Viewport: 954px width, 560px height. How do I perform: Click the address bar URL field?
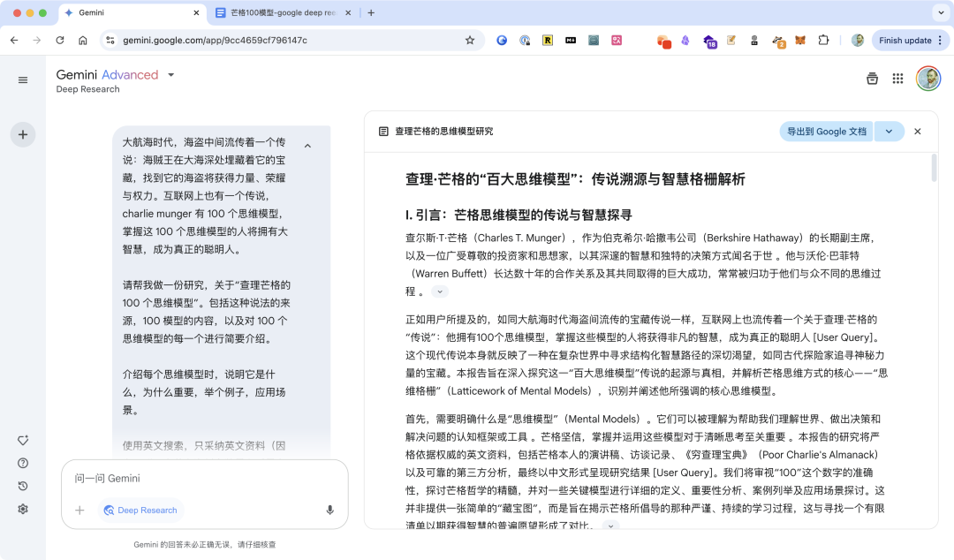292,40
